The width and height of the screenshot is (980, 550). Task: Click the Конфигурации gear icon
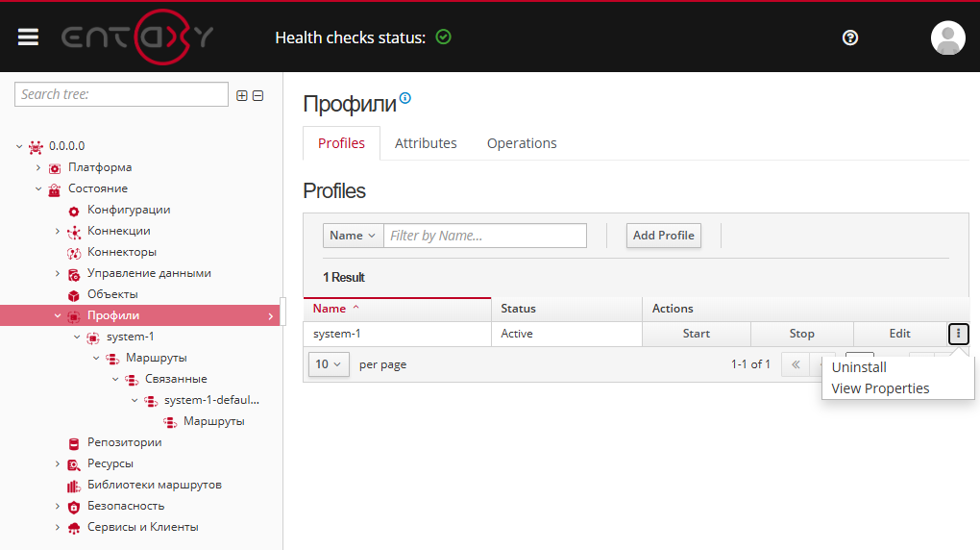point(74,211)
